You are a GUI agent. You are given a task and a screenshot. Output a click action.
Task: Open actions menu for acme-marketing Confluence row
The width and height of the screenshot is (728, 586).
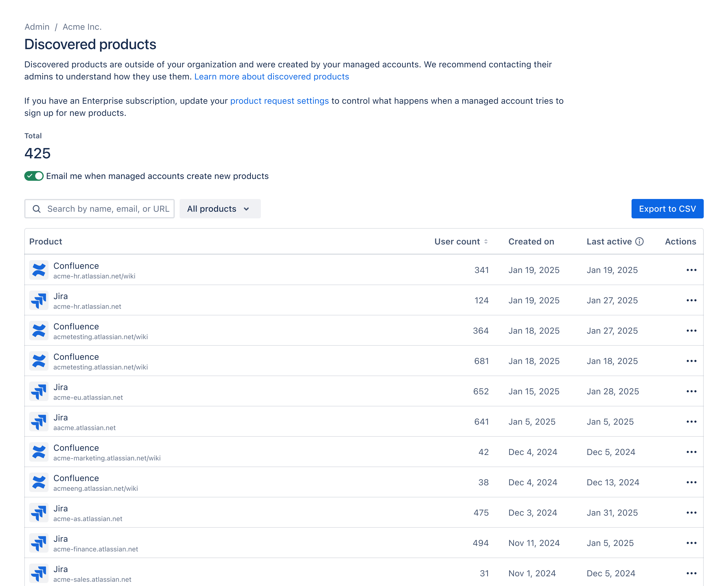click(x=691, y=452)
